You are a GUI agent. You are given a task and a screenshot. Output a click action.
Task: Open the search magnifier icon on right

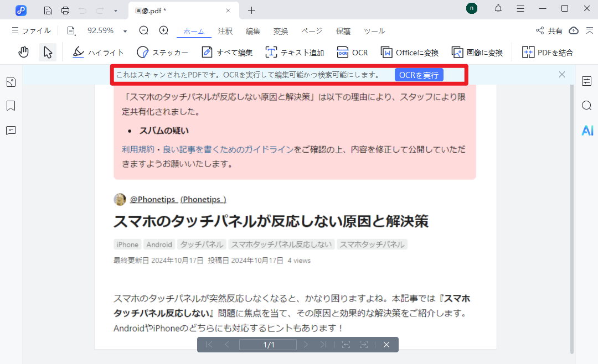click(587, 106)
